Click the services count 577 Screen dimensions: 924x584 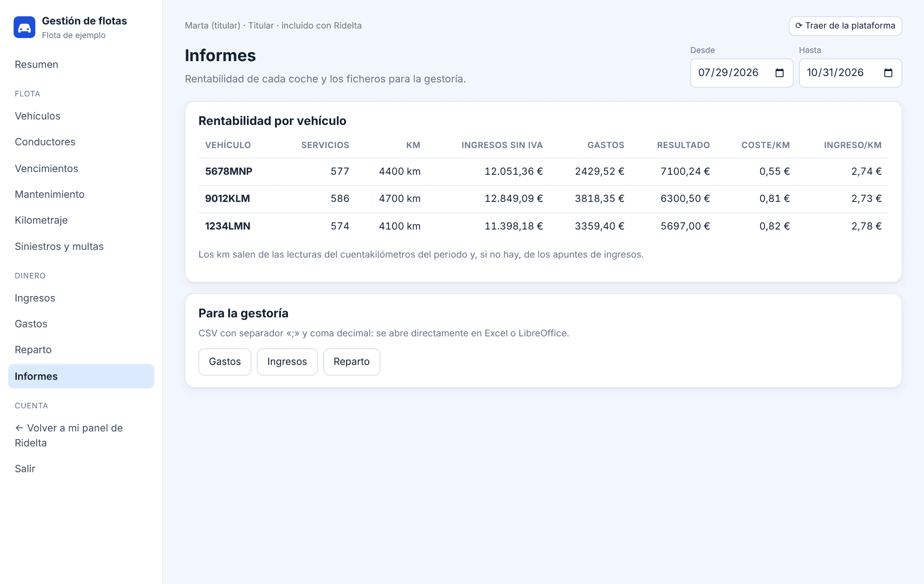coord(340,172)
